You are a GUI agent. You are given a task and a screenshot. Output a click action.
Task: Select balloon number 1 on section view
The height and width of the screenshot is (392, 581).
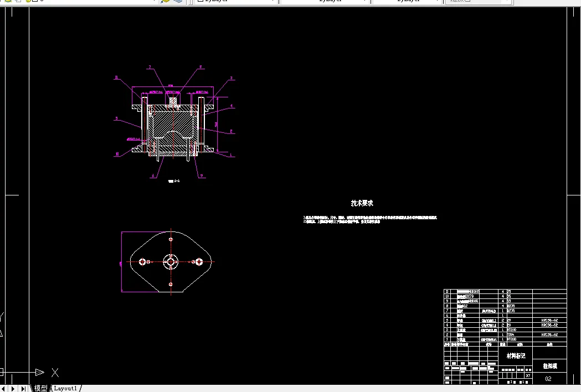pyautogui.click(x=231, y=155)
